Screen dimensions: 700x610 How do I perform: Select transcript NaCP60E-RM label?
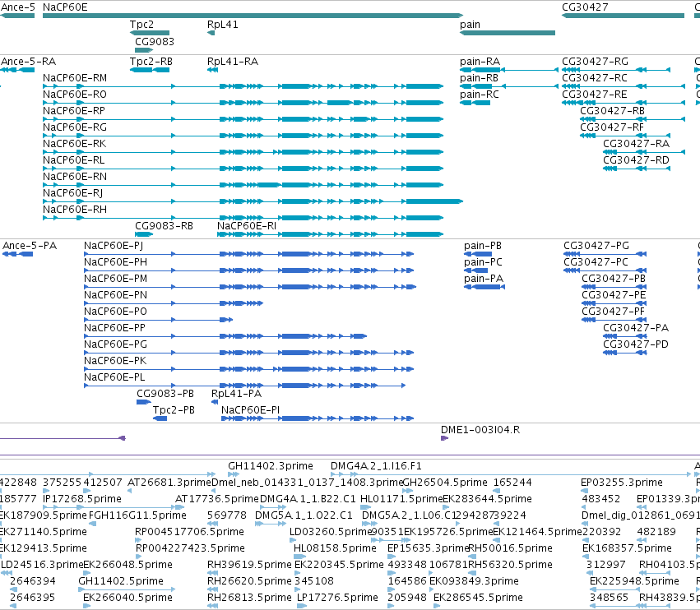coord(75,78)
